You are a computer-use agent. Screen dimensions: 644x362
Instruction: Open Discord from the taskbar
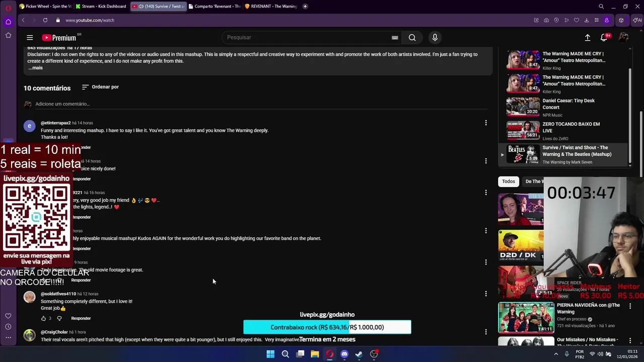tap(344, 354)
